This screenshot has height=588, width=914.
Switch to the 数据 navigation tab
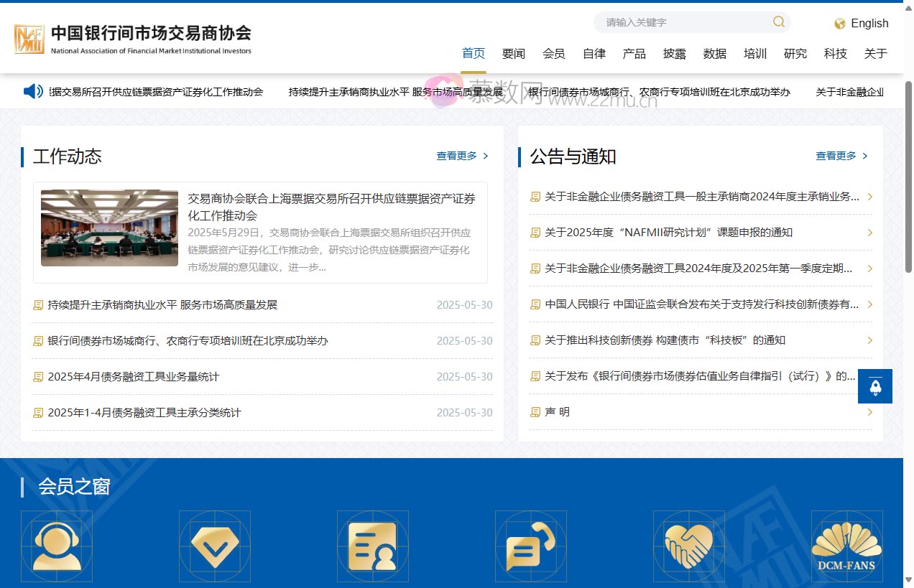tap(715, 53)
